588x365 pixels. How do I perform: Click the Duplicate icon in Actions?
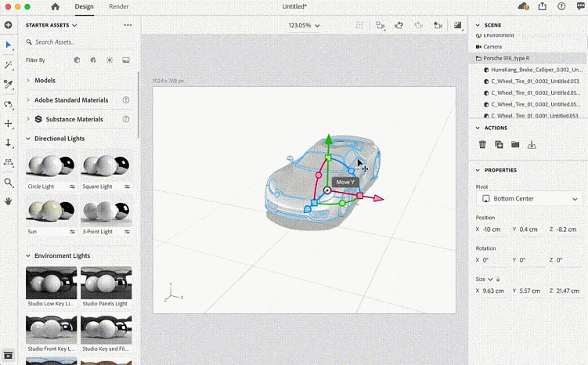pos(499,144)
